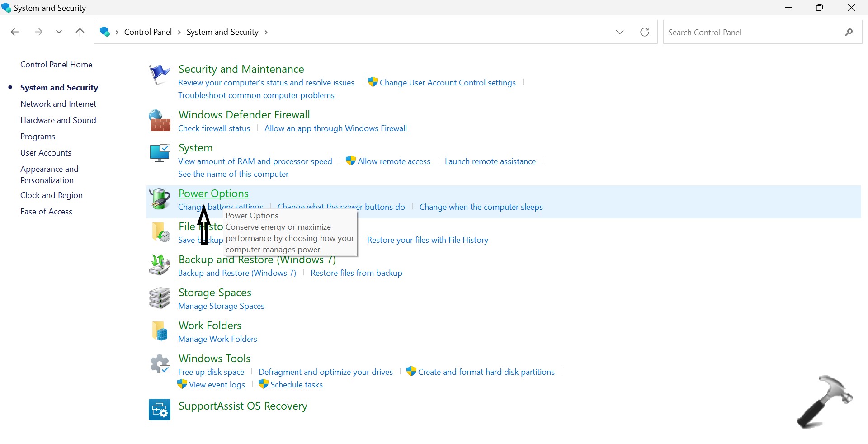
Task: Click the Storage Spaces drives icon
Action: click(160, 298)
